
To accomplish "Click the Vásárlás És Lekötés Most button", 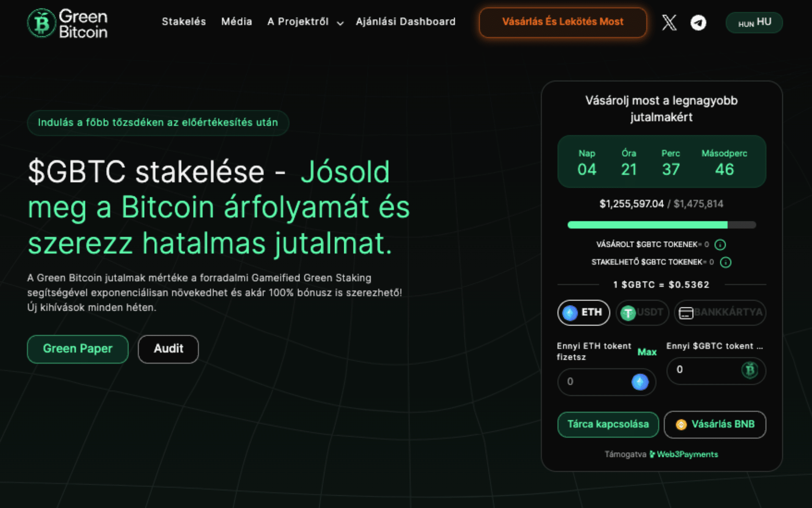I will pyautogui.click(x=562, y=22).
